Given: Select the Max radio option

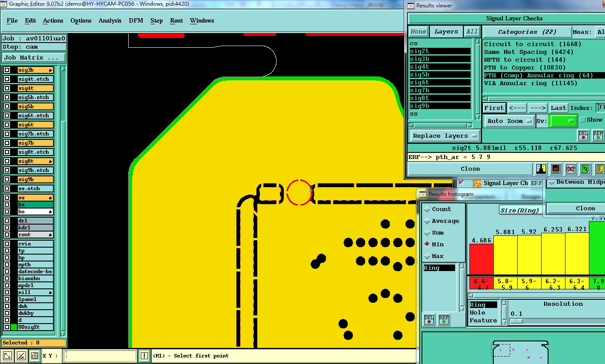Looking at the screenshot, I should pyautogui.click(x=427, y=256).
